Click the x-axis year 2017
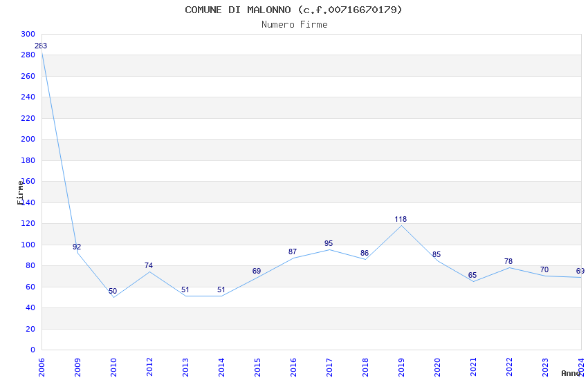Screen dimensions: 588x380 pyautogui.click(x=329, y=368)
